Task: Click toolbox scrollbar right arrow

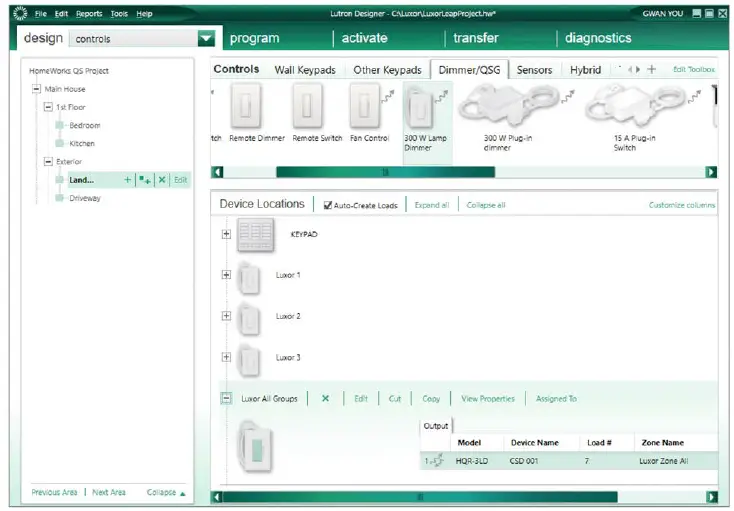Action: click(x=711, y=172)
